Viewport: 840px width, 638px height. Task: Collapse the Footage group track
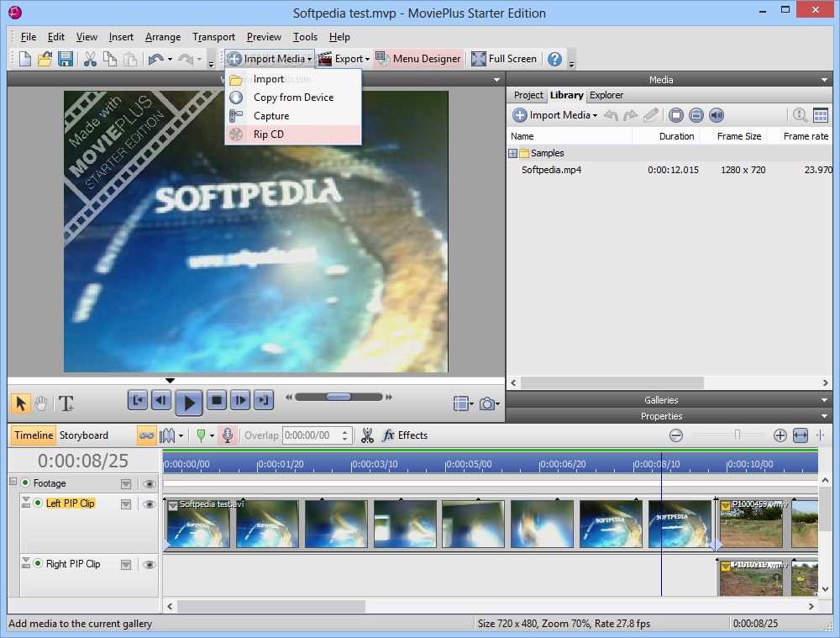point(13,482)
